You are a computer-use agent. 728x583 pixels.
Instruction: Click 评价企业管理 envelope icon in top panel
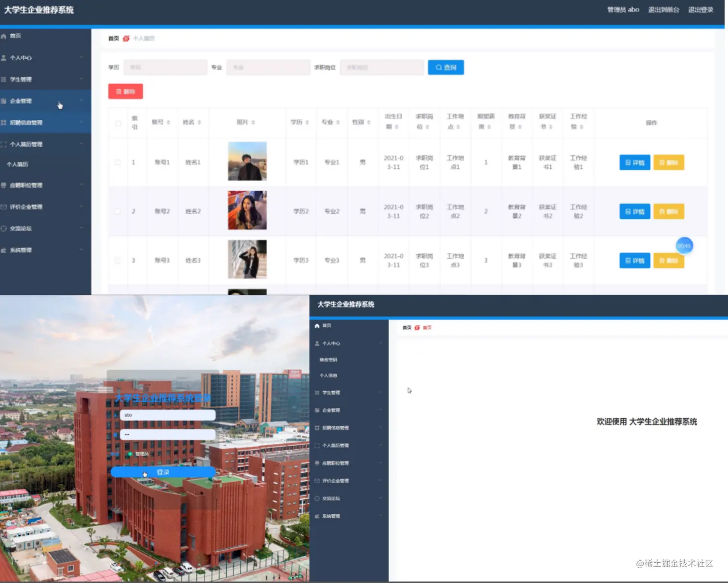point(4,207)
